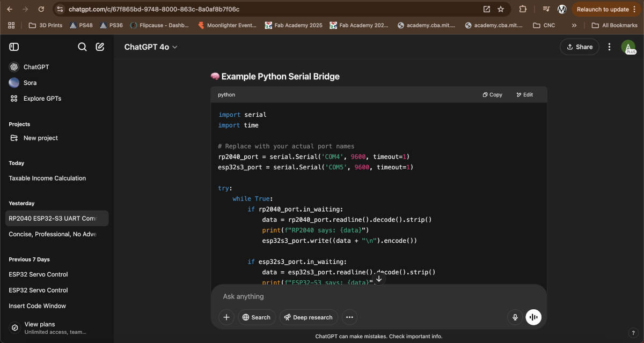Click the Share button

point(579,47)
